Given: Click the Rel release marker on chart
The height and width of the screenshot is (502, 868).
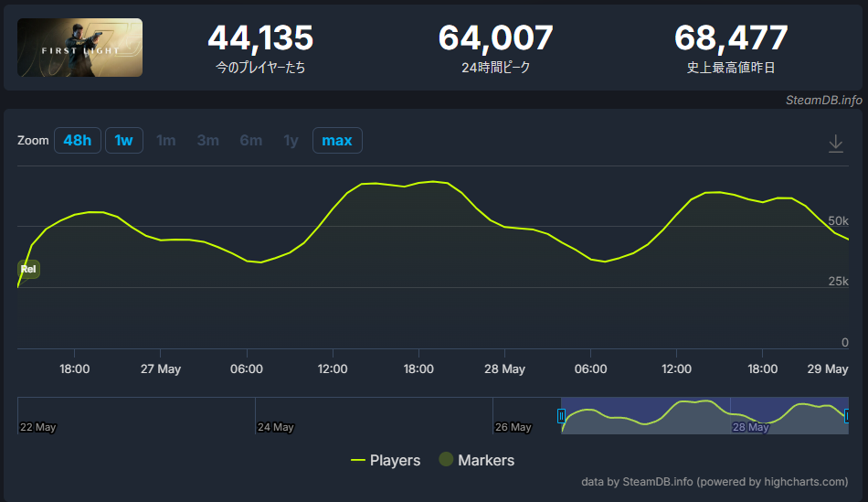Looking at the screenshot, I should (x=28, y=269).
